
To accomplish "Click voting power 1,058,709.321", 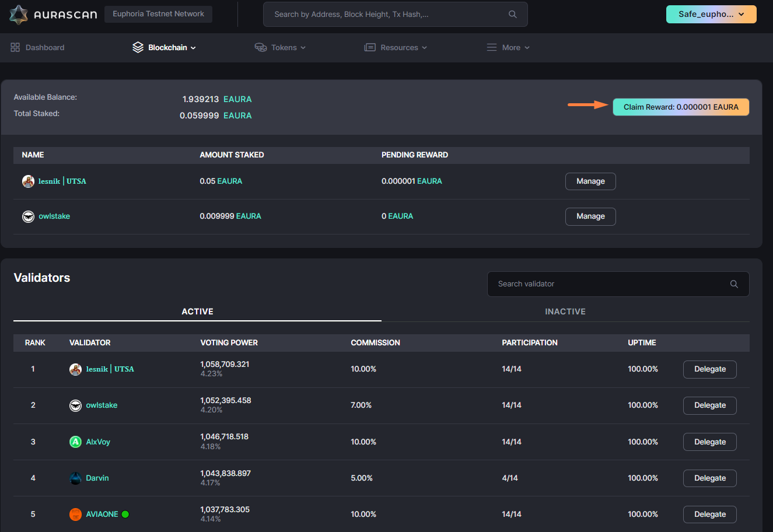I will click(225, 364).
